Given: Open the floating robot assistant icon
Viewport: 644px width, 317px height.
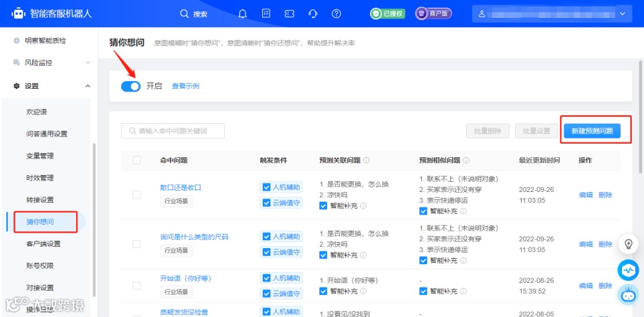Looking at the screenshot, I should 628,295.
